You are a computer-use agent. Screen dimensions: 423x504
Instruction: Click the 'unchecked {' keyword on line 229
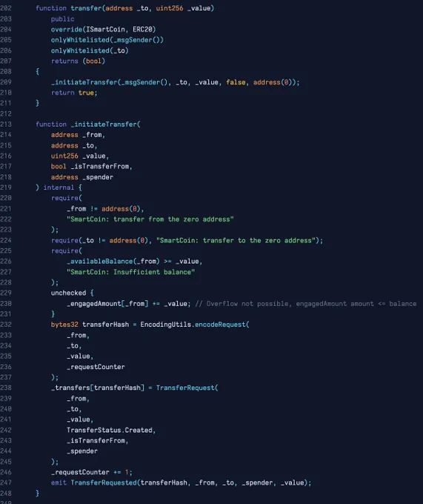coord(73,294)
